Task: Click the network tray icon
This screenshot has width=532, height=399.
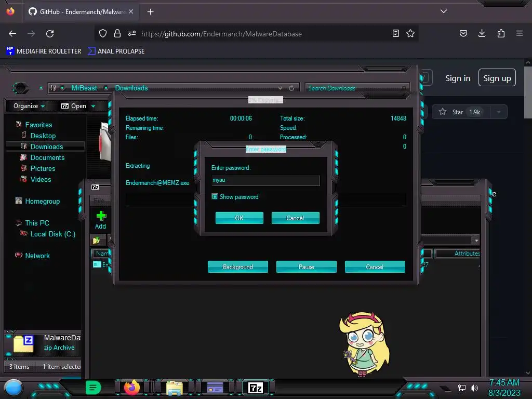Action: [x=461, y=388]
